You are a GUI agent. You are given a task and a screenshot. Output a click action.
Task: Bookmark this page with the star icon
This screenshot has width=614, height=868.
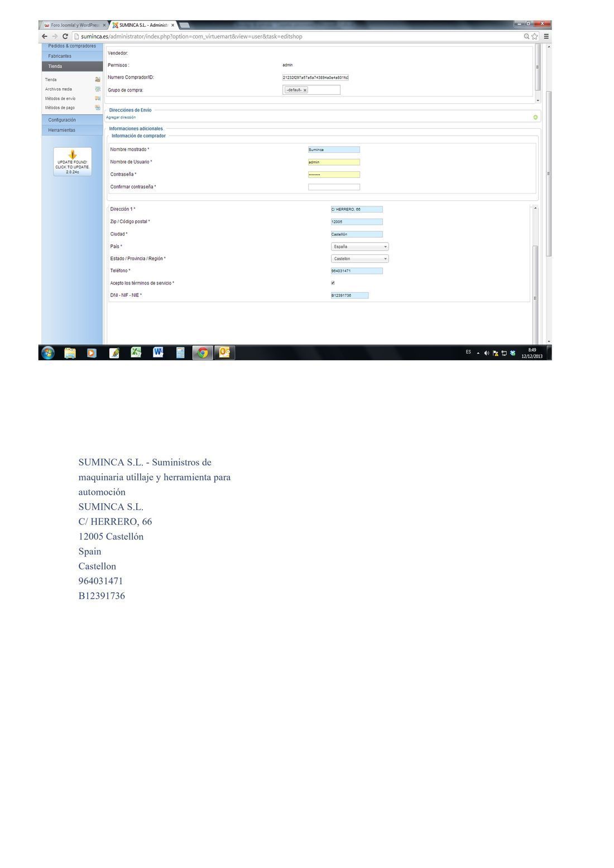(x=535, y=36)
